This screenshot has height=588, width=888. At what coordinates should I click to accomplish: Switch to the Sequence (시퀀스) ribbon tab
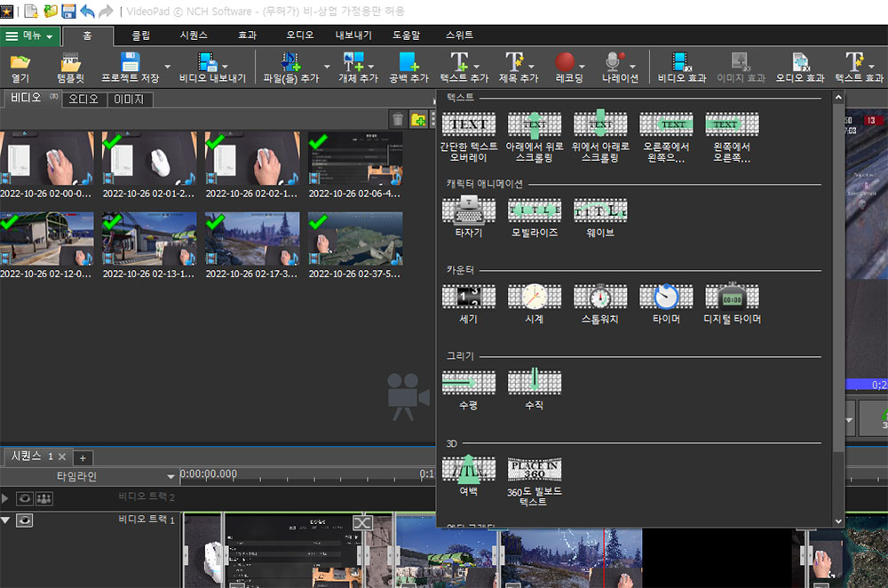[194, 36]
